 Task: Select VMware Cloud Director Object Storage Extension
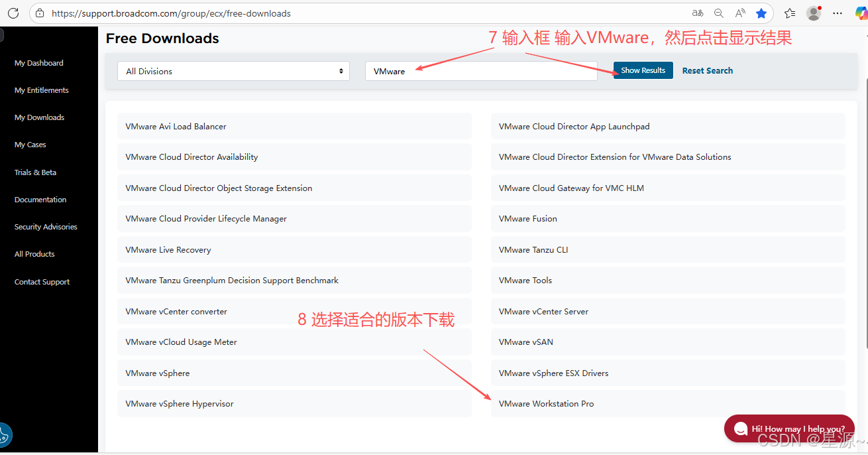click(x=294, y=188)
